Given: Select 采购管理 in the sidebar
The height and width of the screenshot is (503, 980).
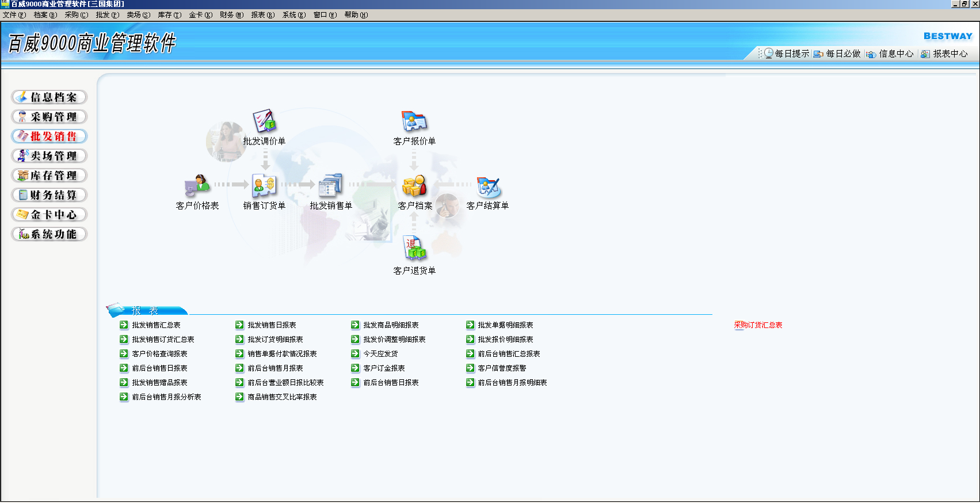Looking at the screenshot, I should [x=49, y=117].
